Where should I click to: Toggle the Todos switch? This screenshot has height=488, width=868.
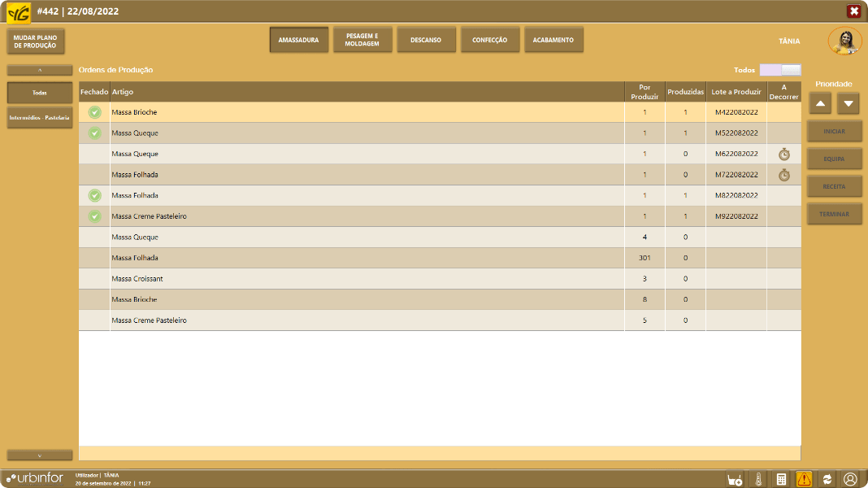coord(780,70)
